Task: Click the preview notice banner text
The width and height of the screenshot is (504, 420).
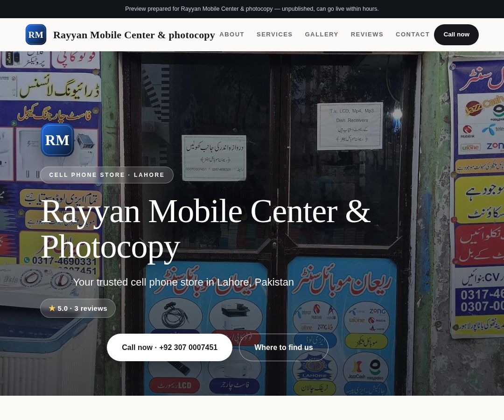Action: point(252,9)
